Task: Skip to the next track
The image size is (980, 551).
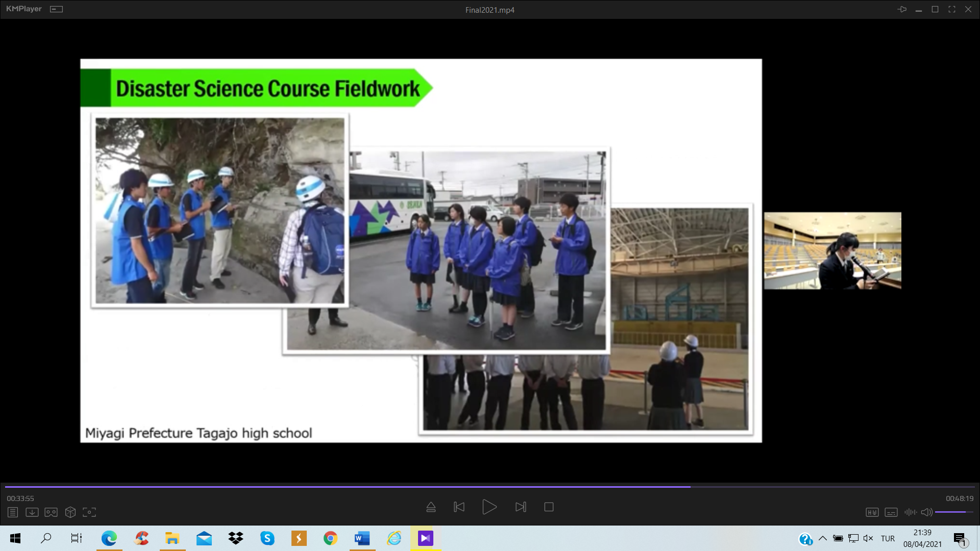Action: (521, 507)
